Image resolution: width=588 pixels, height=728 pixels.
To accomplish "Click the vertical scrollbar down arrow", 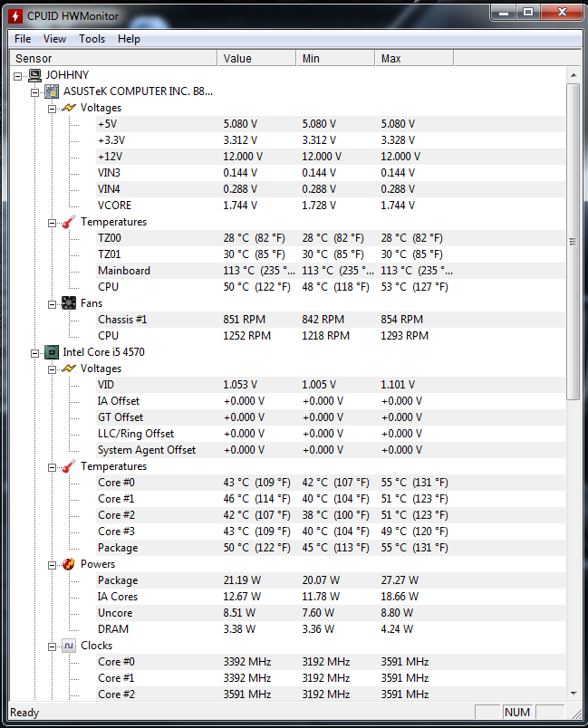I will pyautogui.click(x=574, y=694).
